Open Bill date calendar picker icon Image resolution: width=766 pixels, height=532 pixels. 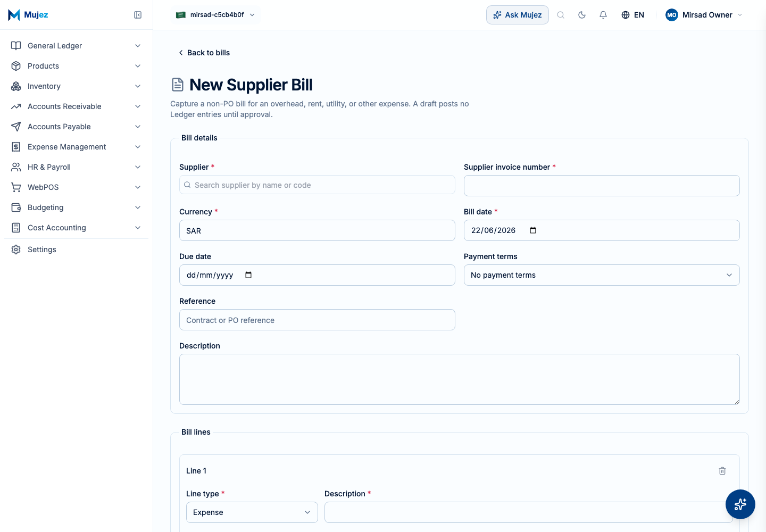point(533,230)
